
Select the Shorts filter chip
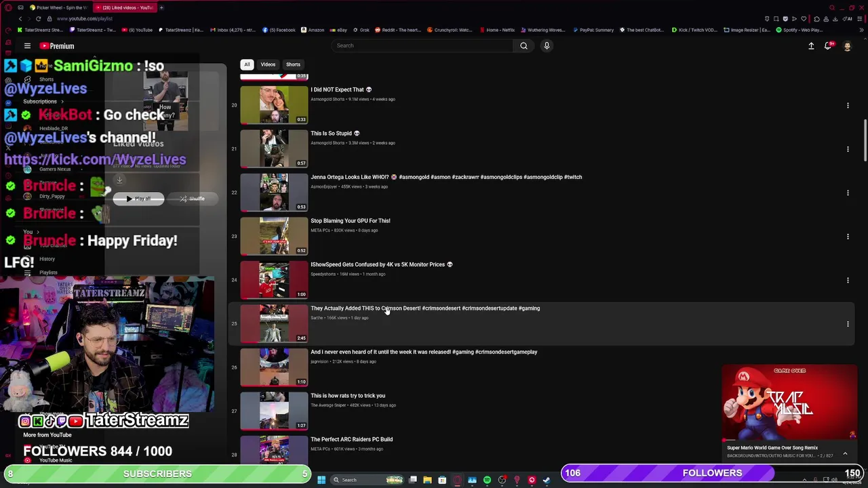pos(293,64)
